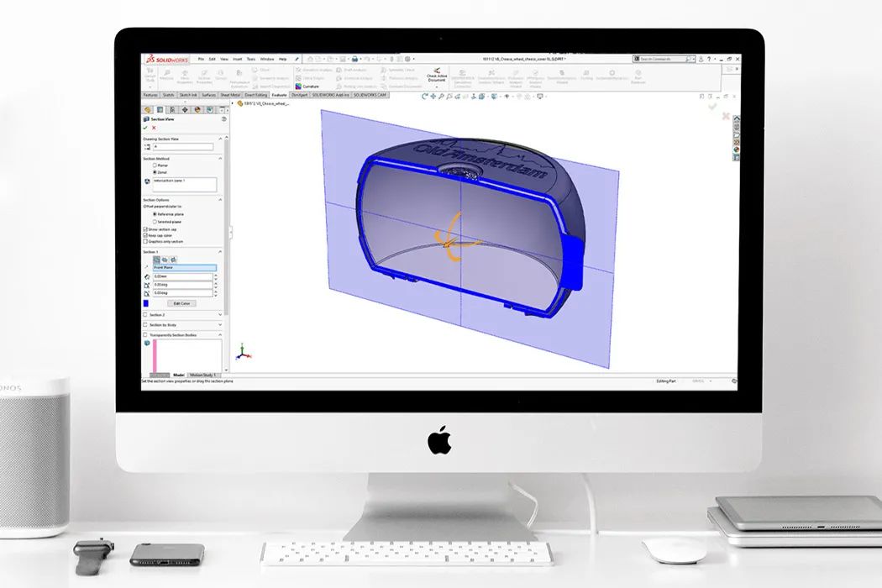Open the Appearances tab in right task pane
Viewport: 882px width, 588px height.
737,150
